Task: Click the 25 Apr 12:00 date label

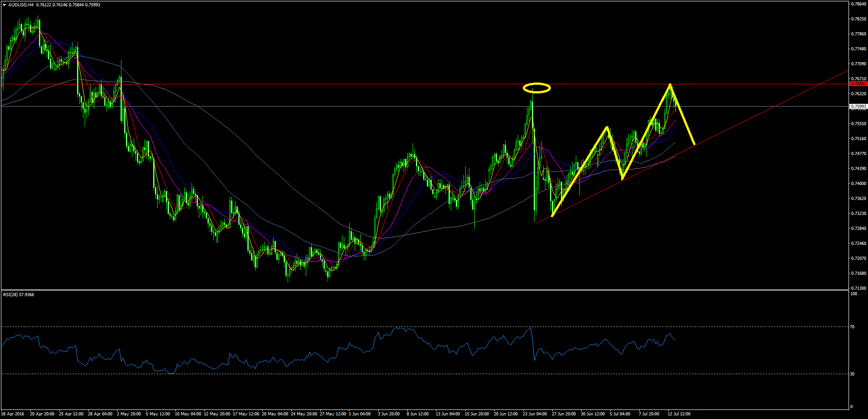Action: (71, 414)
